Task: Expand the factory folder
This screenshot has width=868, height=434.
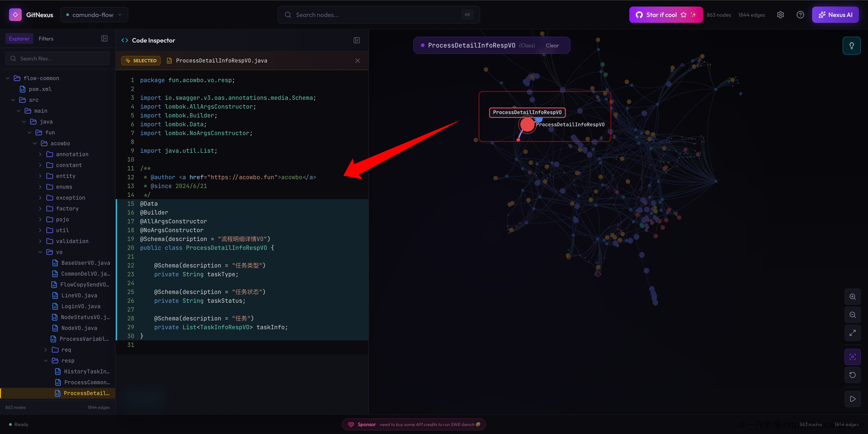Action: click(x=40, y=209)
